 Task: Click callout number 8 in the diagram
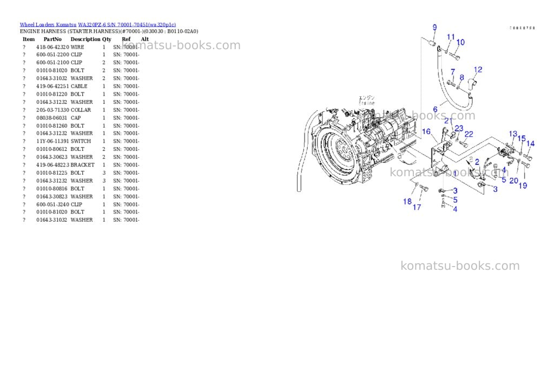click(x=461, y=77)
